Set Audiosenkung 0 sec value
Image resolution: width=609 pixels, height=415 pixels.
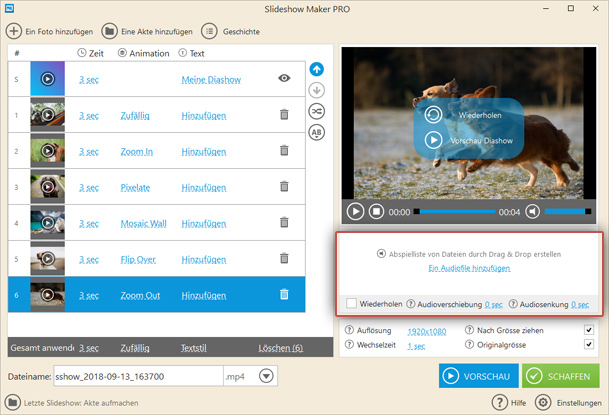(580, 305)
